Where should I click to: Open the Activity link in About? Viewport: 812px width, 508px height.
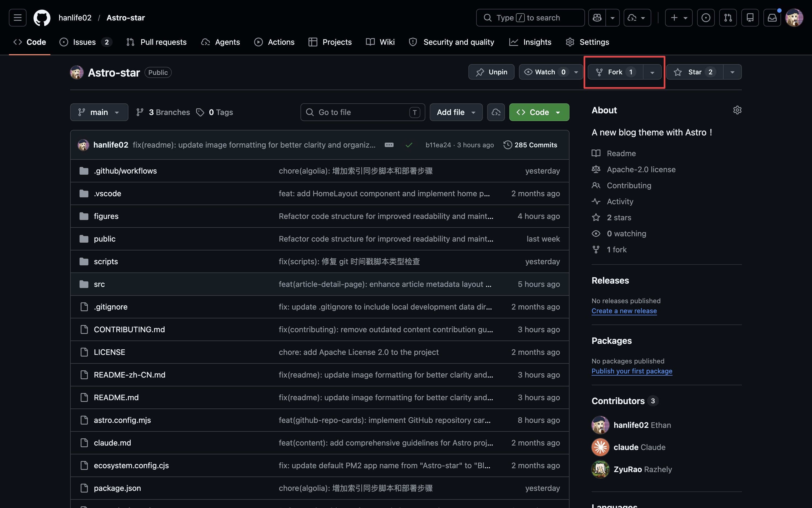pos(620,201)
